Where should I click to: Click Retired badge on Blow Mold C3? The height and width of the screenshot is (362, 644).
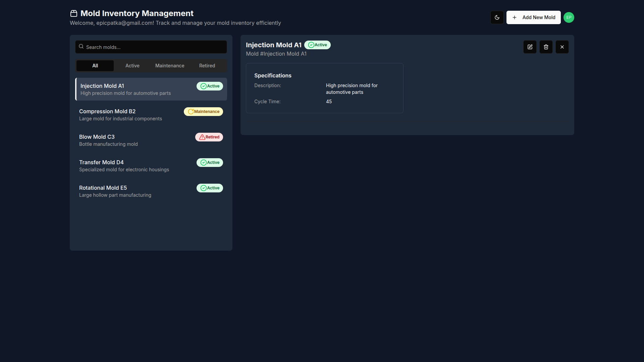tap(209, 137)
